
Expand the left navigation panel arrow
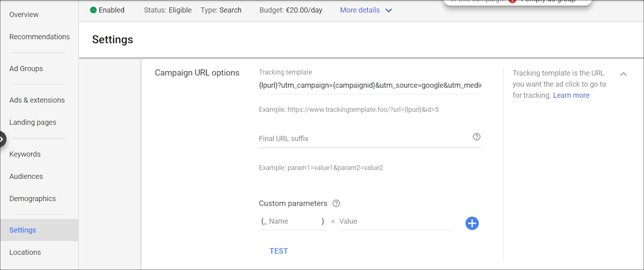2,139
